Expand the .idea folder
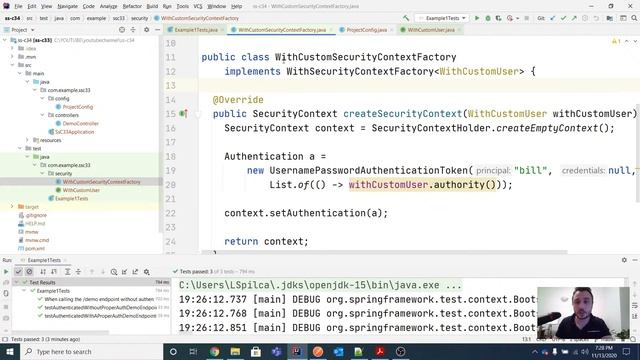640x360 pixels. coord(12,48)
